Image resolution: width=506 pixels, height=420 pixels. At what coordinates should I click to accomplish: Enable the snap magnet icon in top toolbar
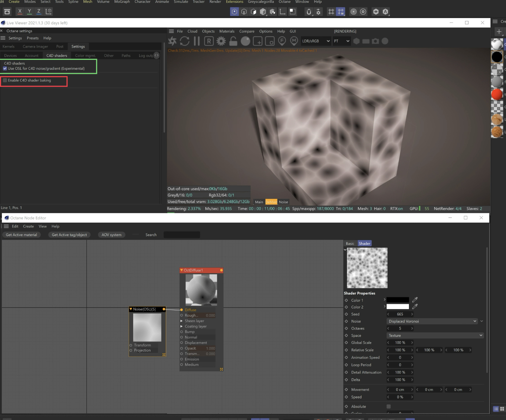point(309,12)
